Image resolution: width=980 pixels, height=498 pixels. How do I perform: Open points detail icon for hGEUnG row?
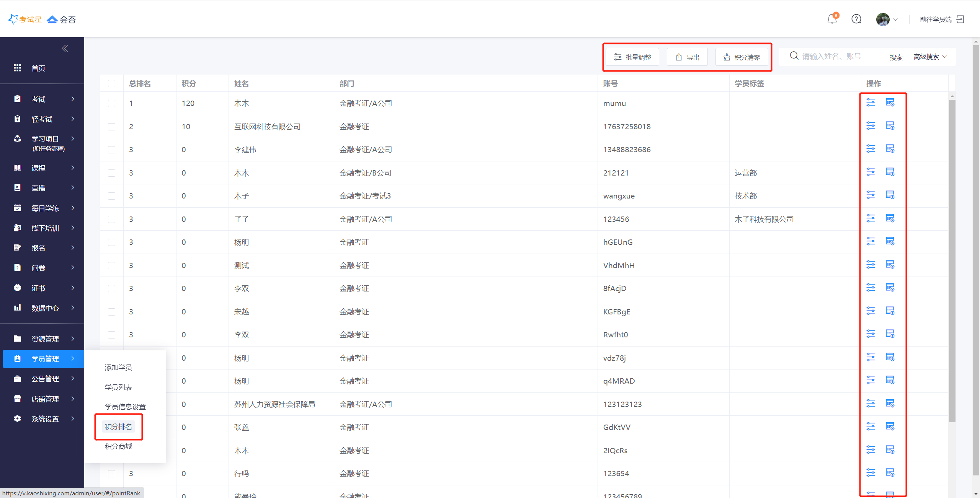(x=890, y=241)
